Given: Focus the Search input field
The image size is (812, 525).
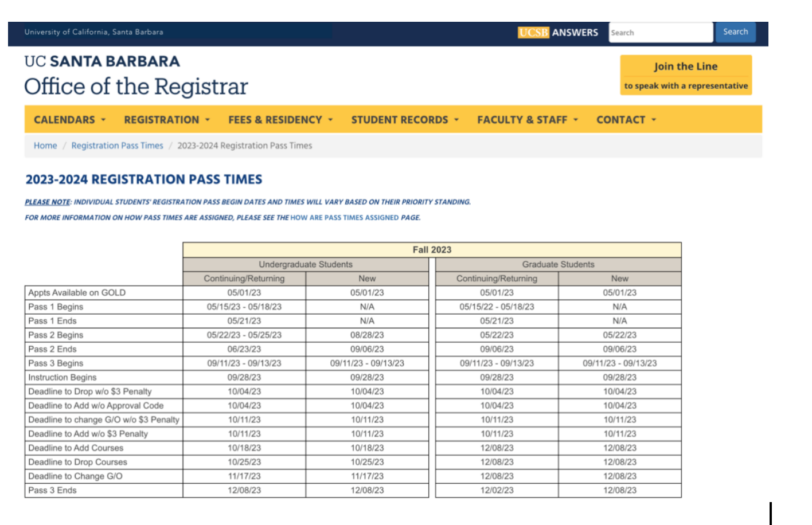Looking at the screenshot, I should coord(661,33).
